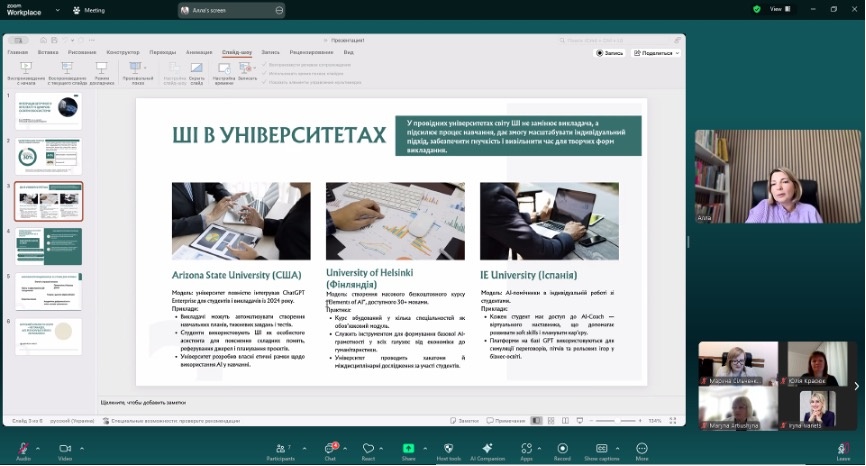Click the Записать record slideshow icon
The width and height of the screenshot is (866, 466).
[x=247, y=68]
